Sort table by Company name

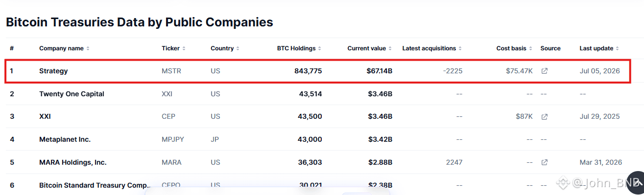click(x=64, y=48)
